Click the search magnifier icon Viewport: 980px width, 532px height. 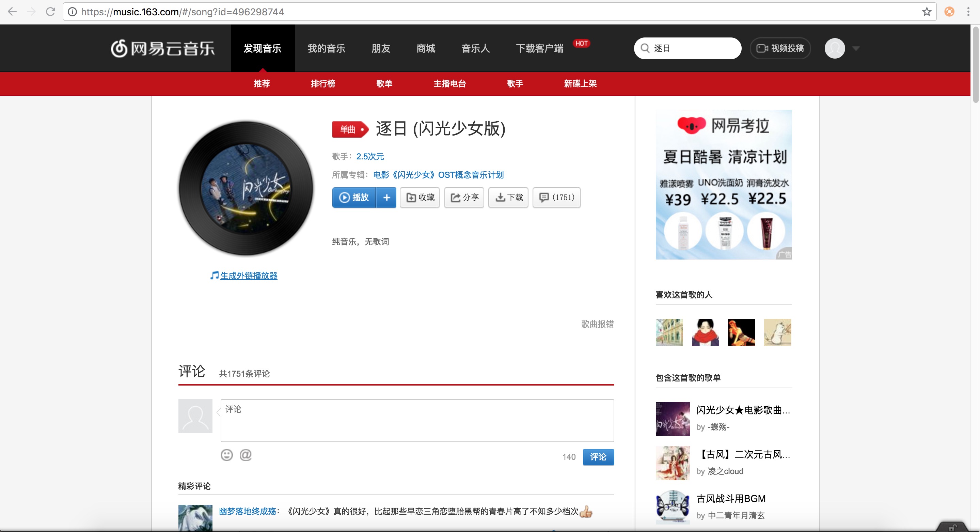pyautogui.click(x=645, y=48)
